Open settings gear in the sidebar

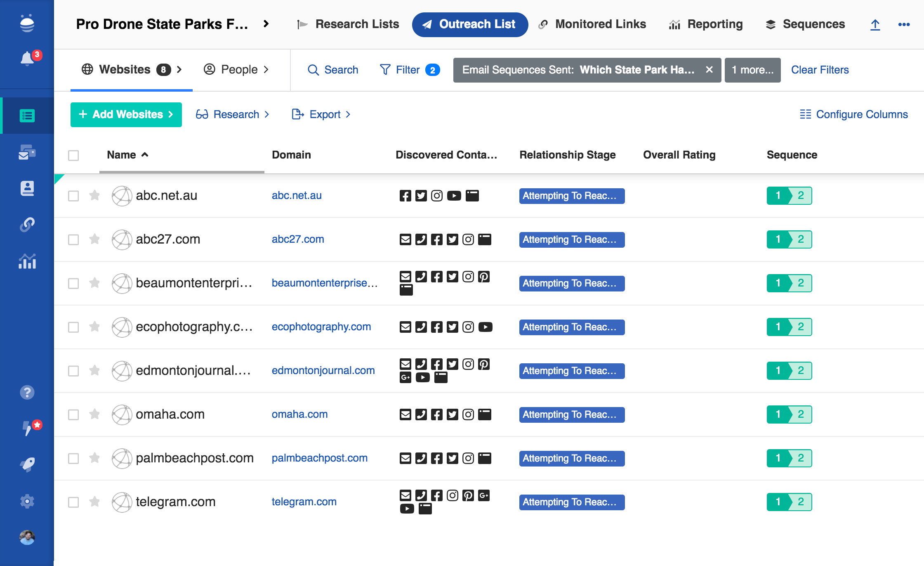pos(27,501)
